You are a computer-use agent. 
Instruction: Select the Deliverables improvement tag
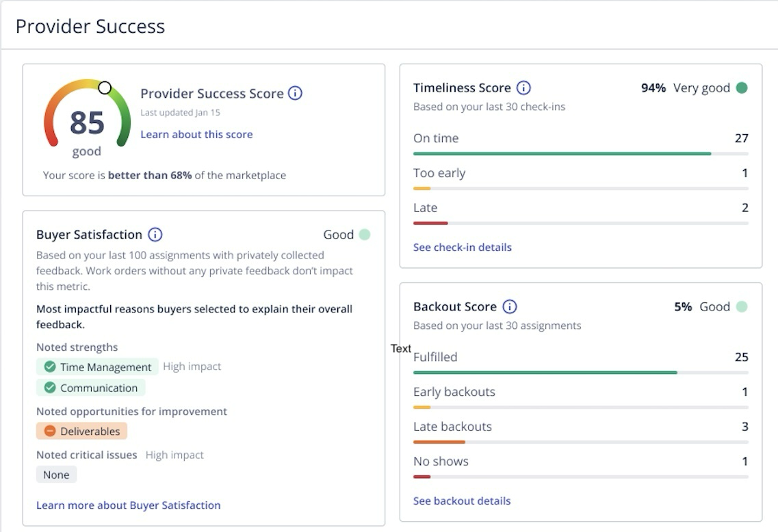click(82, 431)
